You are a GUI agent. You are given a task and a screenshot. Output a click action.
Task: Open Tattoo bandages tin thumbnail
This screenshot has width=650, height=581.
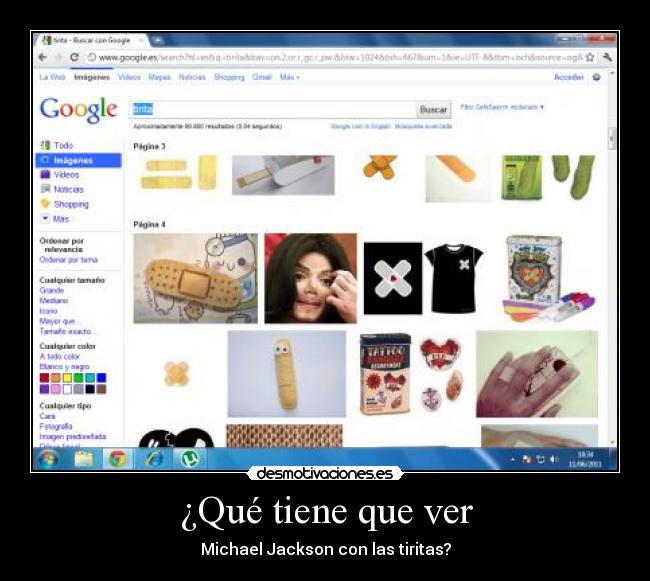click(x=412, y=374)
